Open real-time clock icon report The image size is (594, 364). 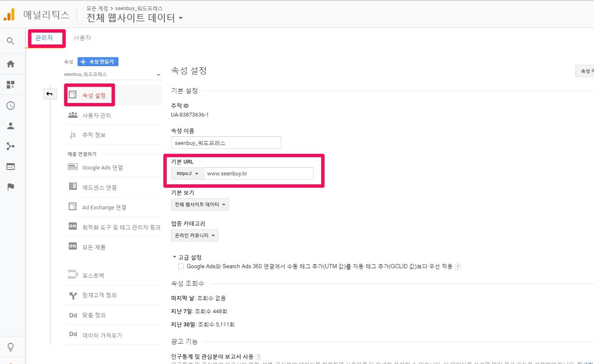(x=11, y=106)
